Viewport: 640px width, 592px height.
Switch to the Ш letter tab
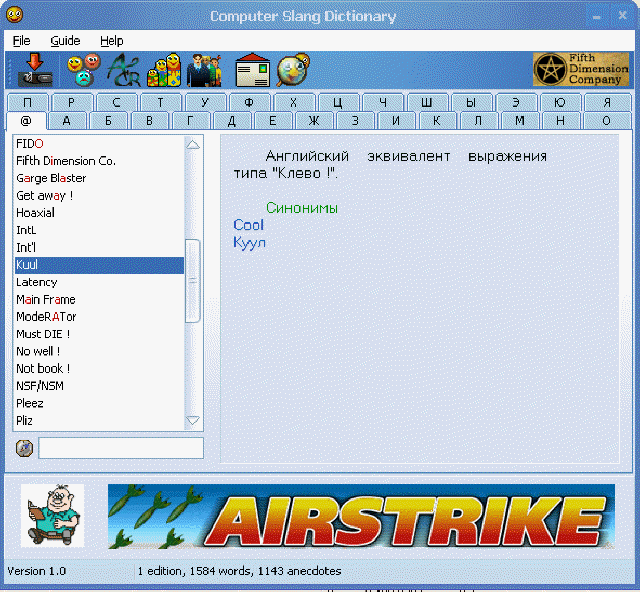[427, 102]
